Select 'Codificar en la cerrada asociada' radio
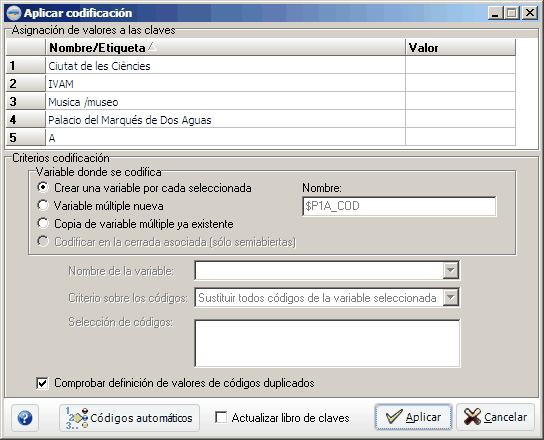 (x=43, y=242)
